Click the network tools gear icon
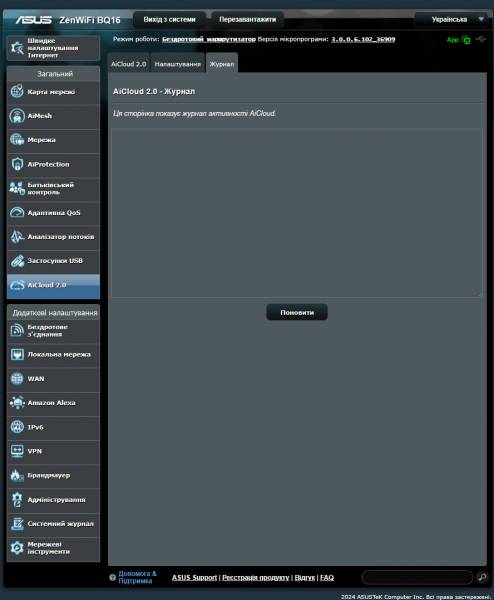 coord(17,548)
